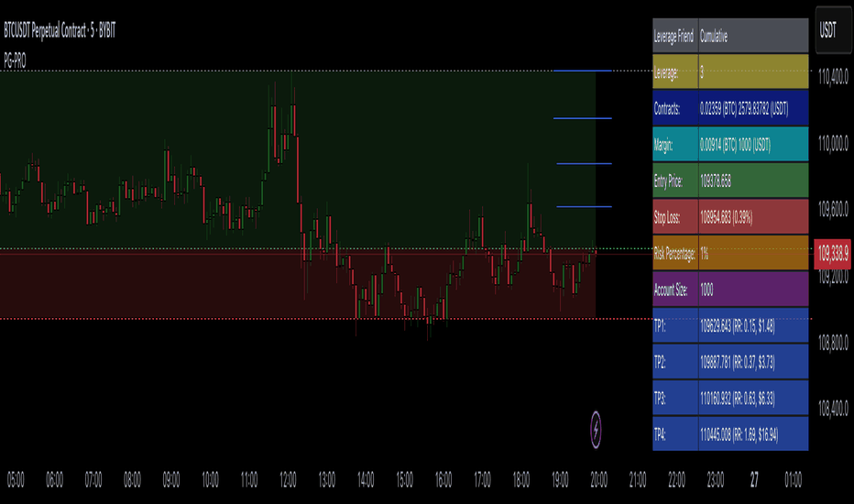Screen dimensions: 854x504
Task: Click the risk percentage value '1%'
Action: click(x=753, y=253)
